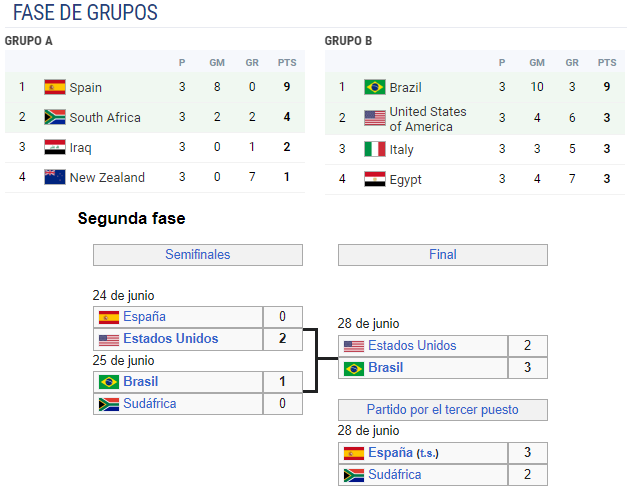Click España link in 24 de junio semifinal
Image resolution: width=627 pixels, height=496 pixels.
coord(144,316)
